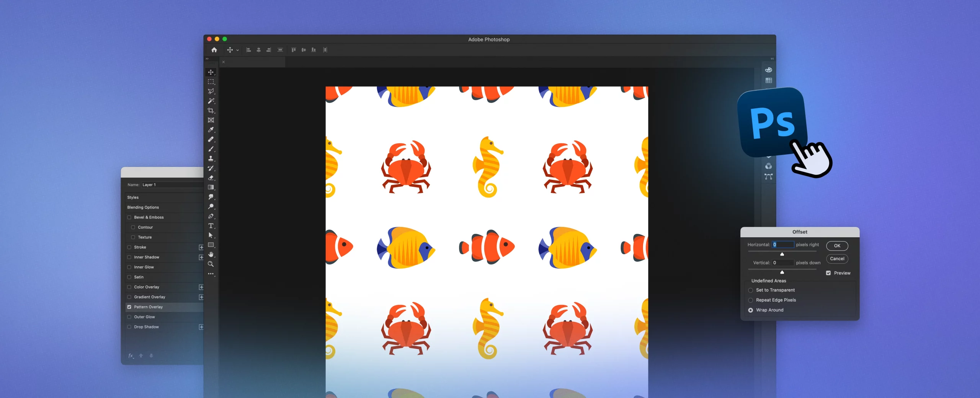This screenshot has height=398, width=980.
Task: Open the Color panel palette icon
Action: pyautogui.click(x=768, y=70)
